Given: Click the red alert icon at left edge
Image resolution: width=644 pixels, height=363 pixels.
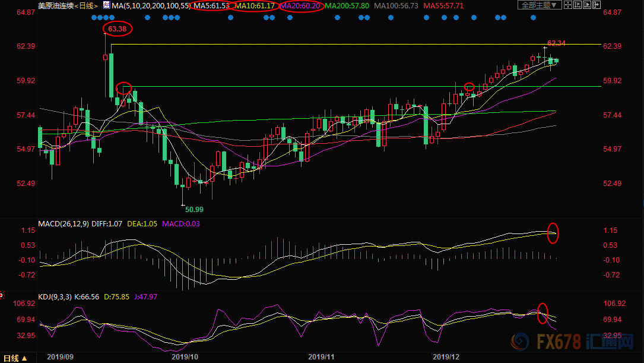Looking at the screenshot, I should (x=2, y=295).
